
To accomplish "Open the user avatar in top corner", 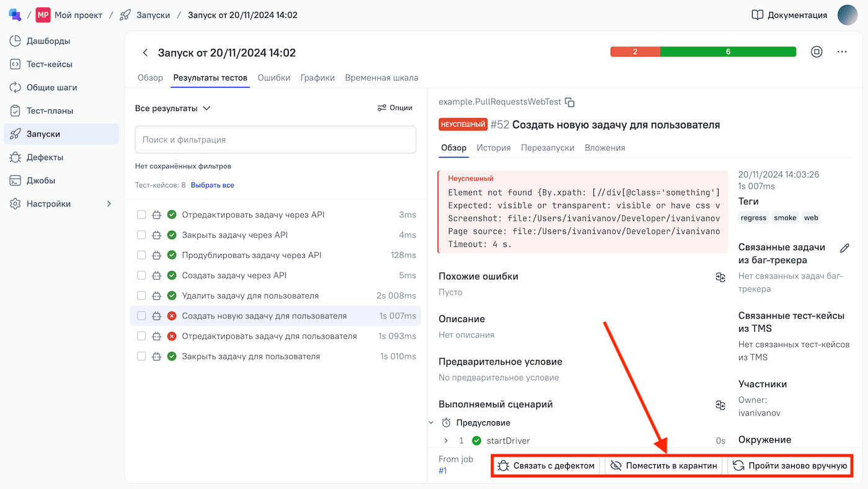I will click(847, 15).
